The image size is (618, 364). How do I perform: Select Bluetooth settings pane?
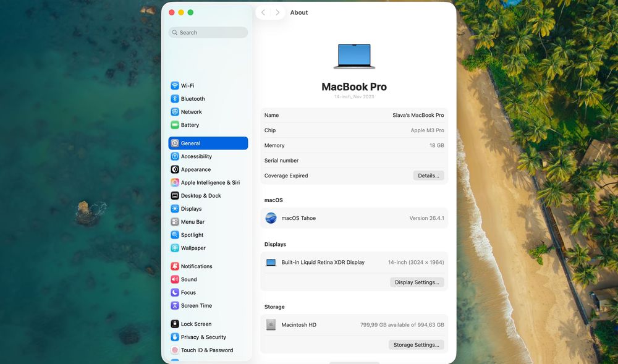pos(208,98)
